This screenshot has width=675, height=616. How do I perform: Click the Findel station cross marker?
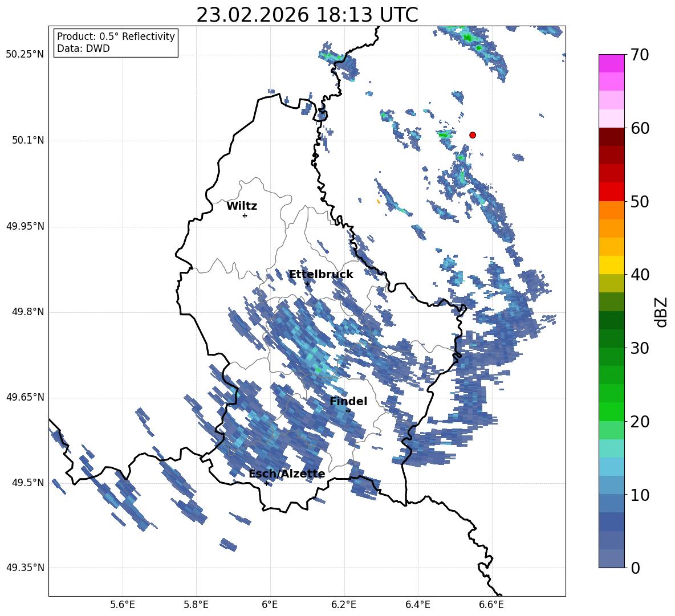[x=348, y=411]
